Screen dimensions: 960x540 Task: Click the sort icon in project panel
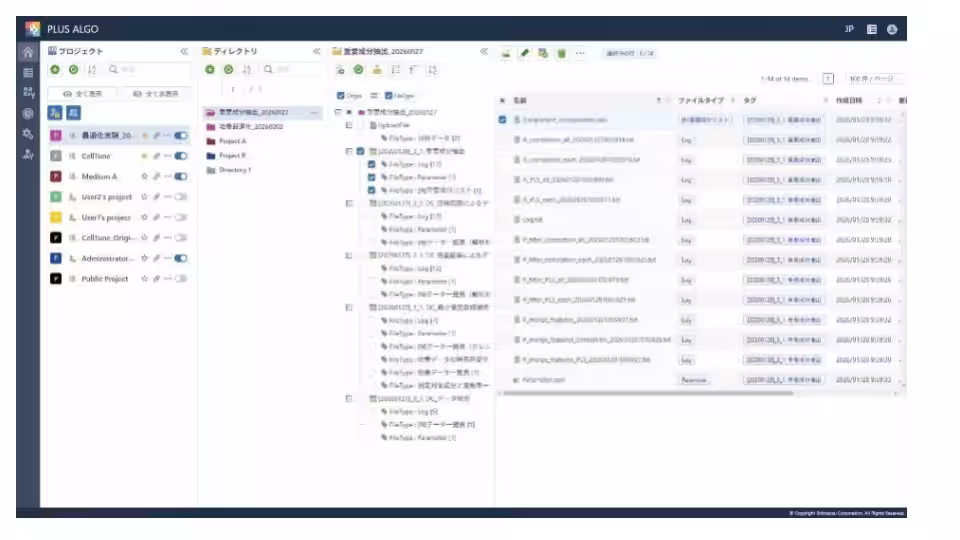click(92, 70)
